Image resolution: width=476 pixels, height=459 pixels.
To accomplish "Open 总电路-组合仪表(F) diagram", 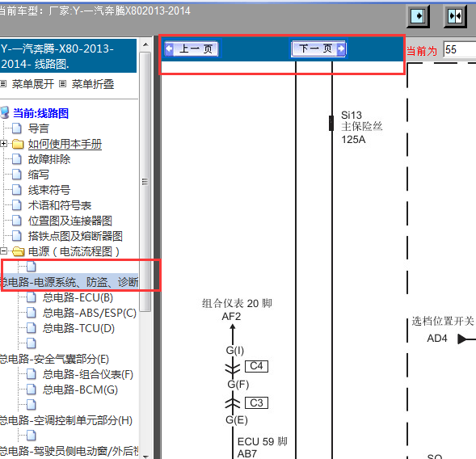I will (88, 374).
